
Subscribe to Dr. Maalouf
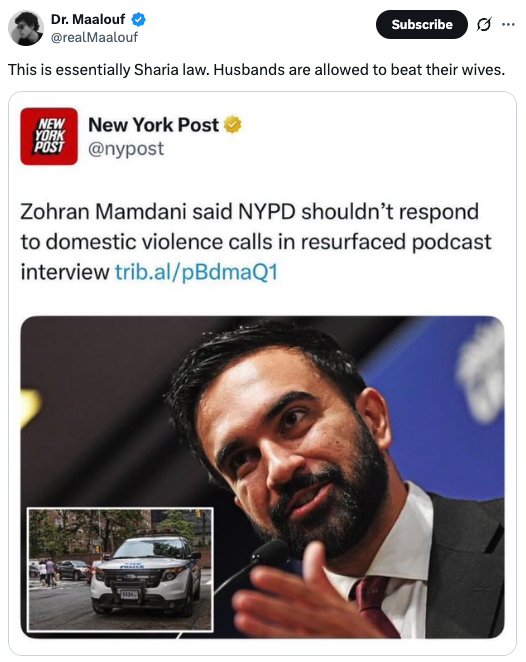(422, 24)
